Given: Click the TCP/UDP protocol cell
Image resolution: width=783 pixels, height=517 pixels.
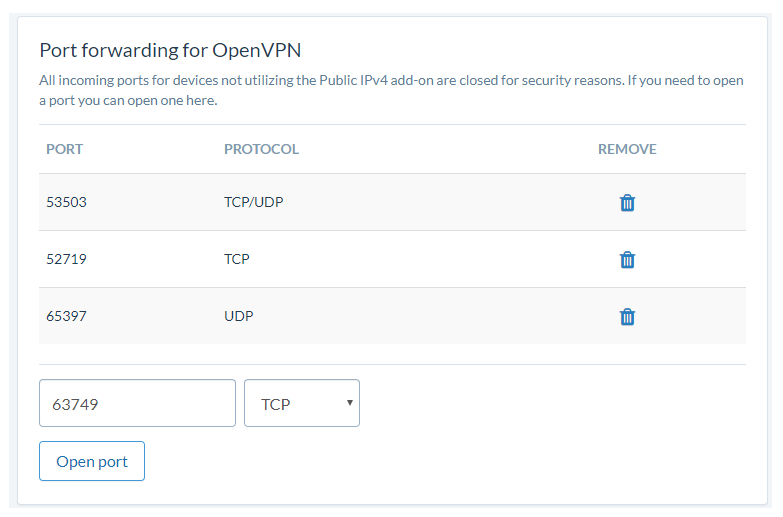Looking at the screenshot, I should pos(254,202).
